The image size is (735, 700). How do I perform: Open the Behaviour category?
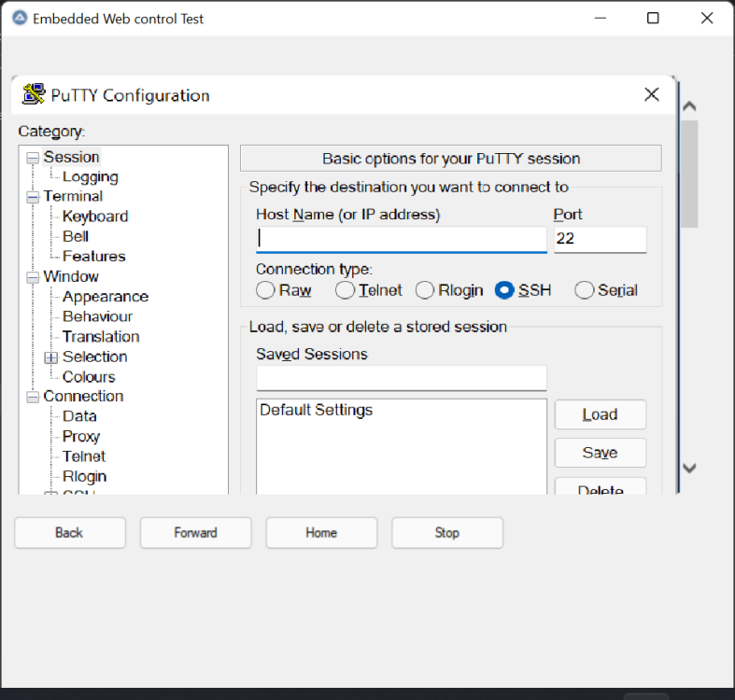click(97, 316)
